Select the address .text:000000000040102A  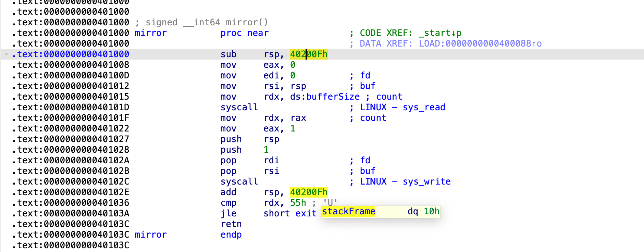70,160
